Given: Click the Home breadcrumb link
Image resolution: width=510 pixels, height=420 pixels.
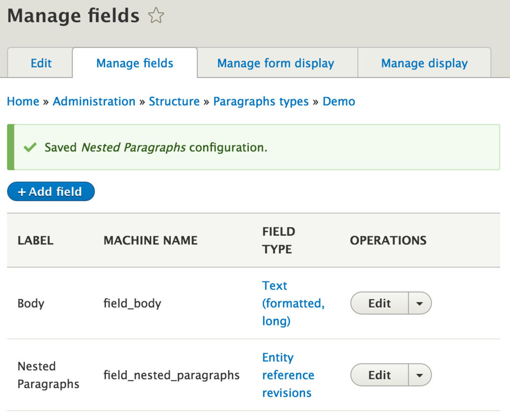Looking at the screenshot, I should tap(23, 102).
